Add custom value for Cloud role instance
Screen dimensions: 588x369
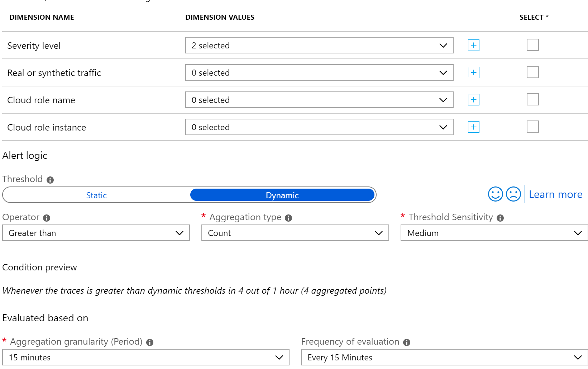473,127
